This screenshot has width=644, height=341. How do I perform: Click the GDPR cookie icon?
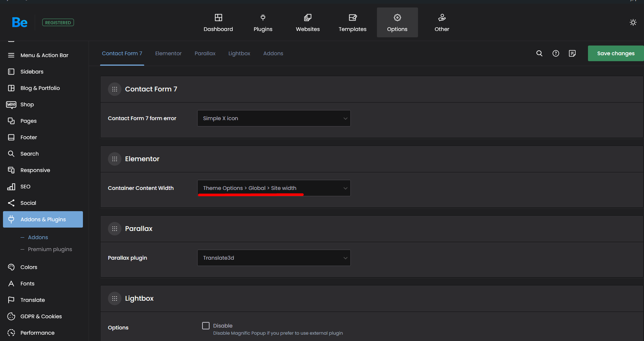pyautogui.click(x=11, y=316)
